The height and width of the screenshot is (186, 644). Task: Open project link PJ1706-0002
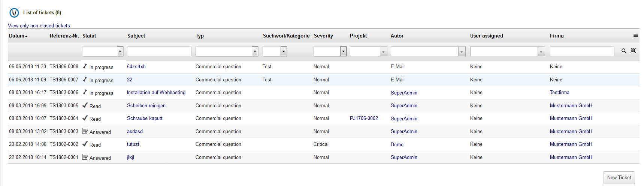[x=364, y=118]
